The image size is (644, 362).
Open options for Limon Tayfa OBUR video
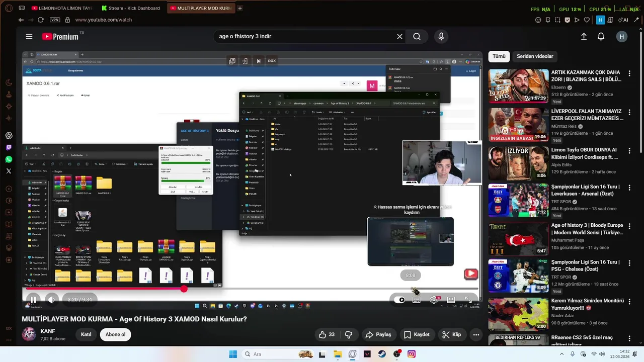pos(629,151)
